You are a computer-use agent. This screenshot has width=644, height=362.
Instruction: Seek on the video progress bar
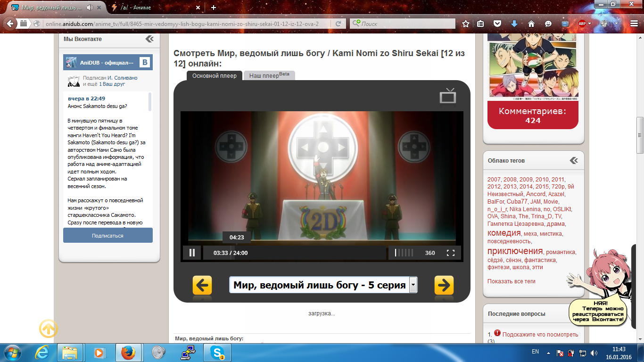(x=295, y=253)
